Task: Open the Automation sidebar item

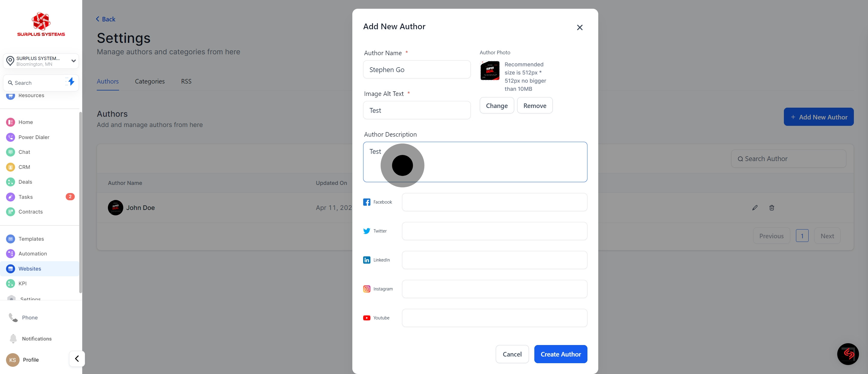Action: (x=32, y=254)
